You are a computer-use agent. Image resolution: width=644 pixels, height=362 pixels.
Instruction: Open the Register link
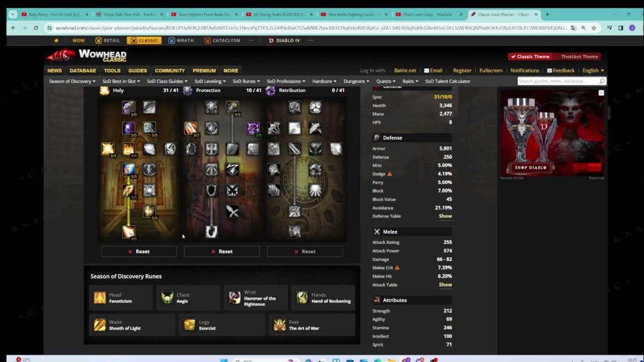coord(462,70)
